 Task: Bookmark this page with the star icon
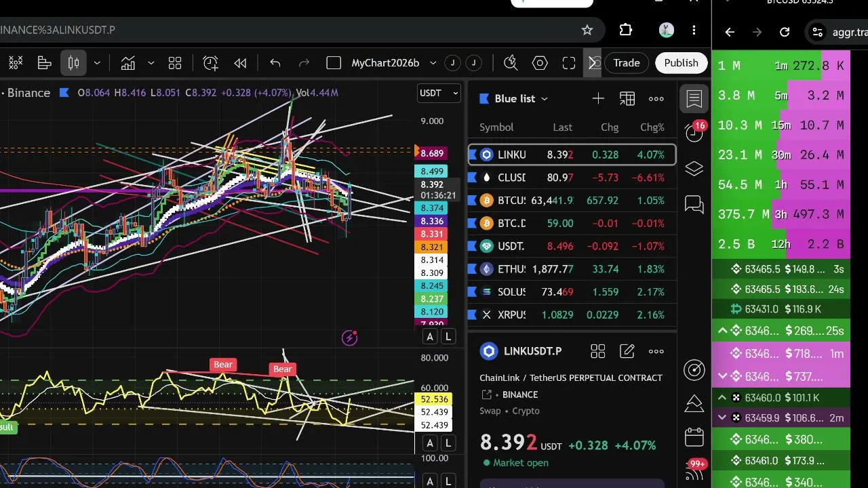pyautogui.click(x=587, y=30)
